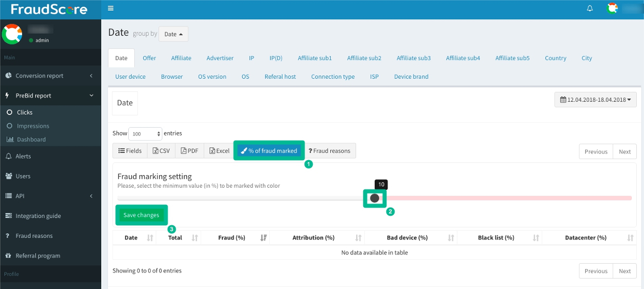Image resolution: width=644 pixels, height=289 pixels.
Task: Sort table by Date column
Action: click(x=134, y=238)
